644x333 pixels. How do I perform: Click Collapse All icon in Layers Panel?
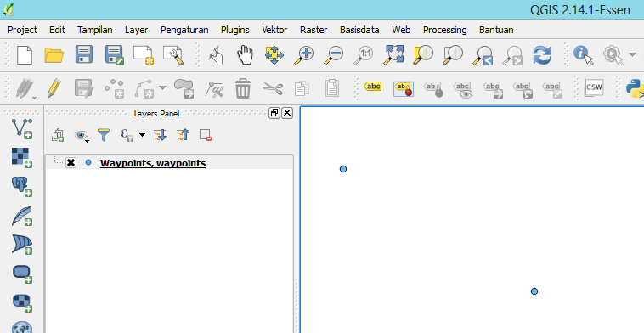pos(184,135)
